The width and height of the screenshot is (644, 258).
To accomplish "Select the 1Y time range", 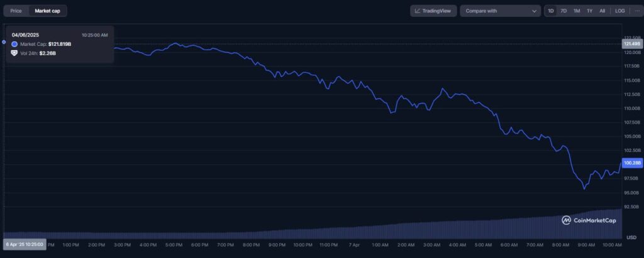I will coord(589,11).
